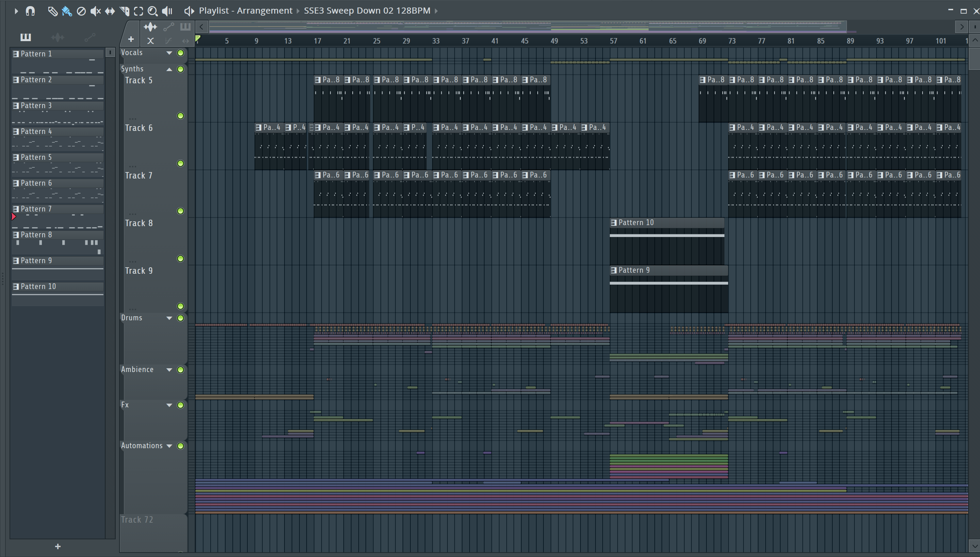The height and width of the screenshot is (557, 980).
Task: Open the Playlist - Arrangement menu
Action: 245,11
